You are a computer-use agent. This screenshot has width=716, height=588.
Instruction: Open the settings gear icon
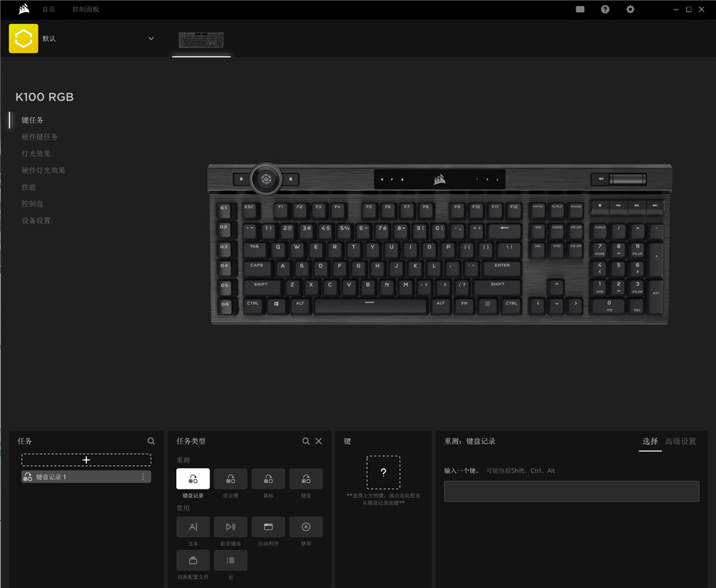tap(630, 9)
